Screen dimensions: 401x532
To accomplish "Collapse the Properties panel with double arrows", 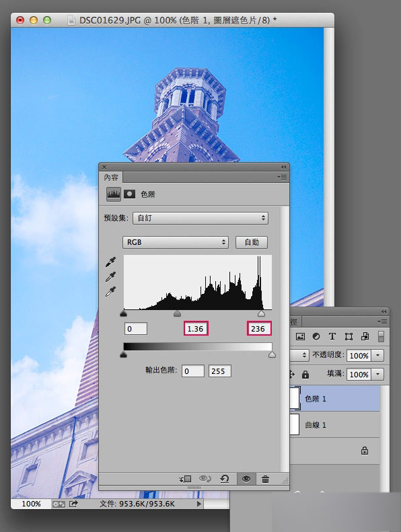I will (x=283, y=167).
